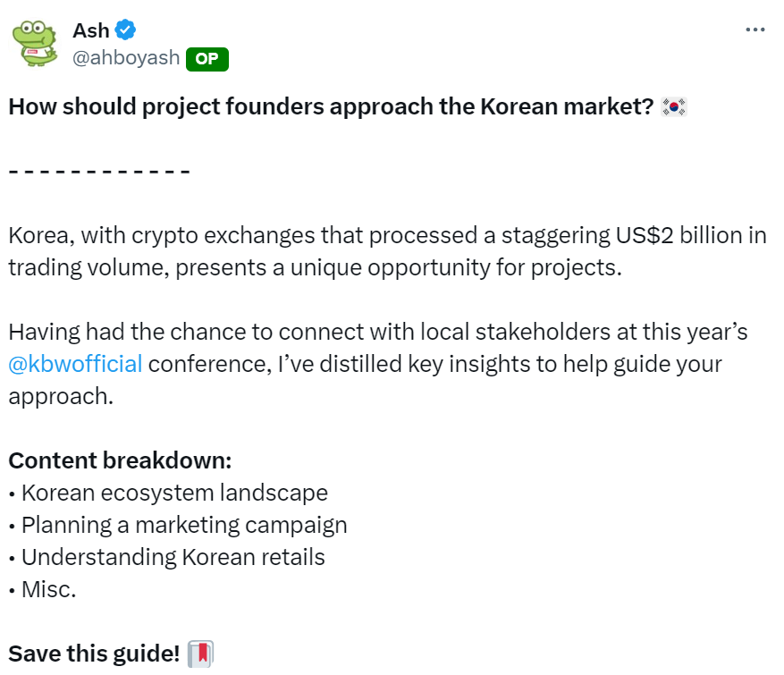Image resolution: width=784 pixels, height=675 pixels.
Task: Click the @ahboyash handle
Action: tap(124, 59)
